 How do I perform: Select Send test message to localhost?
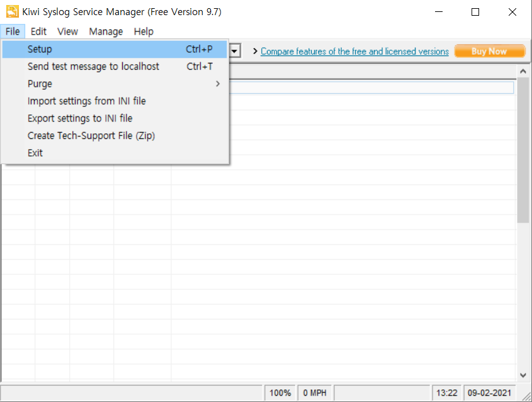[115, 67]
